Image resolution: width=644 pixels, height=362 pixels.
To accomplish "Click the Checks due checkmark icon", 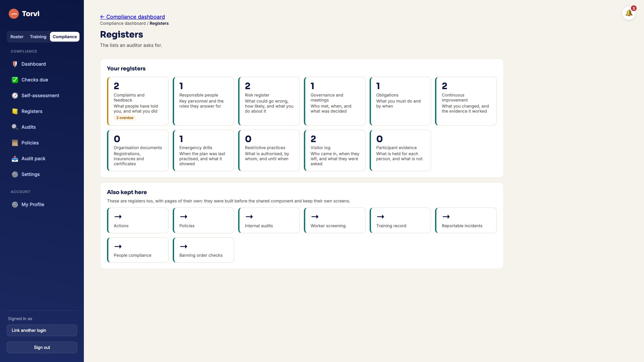I will coord(15,80).
